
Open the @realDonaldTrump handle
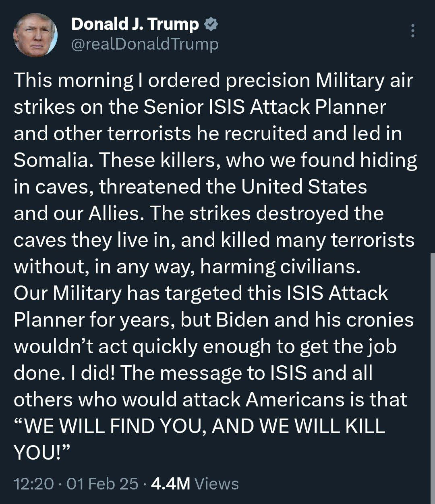145,44
